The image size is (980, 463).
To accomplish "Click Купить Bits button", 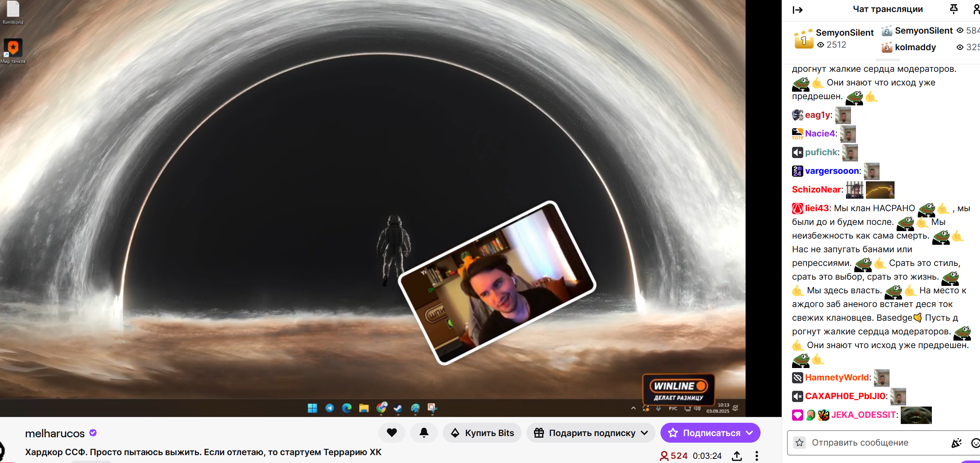I will 482,433.
